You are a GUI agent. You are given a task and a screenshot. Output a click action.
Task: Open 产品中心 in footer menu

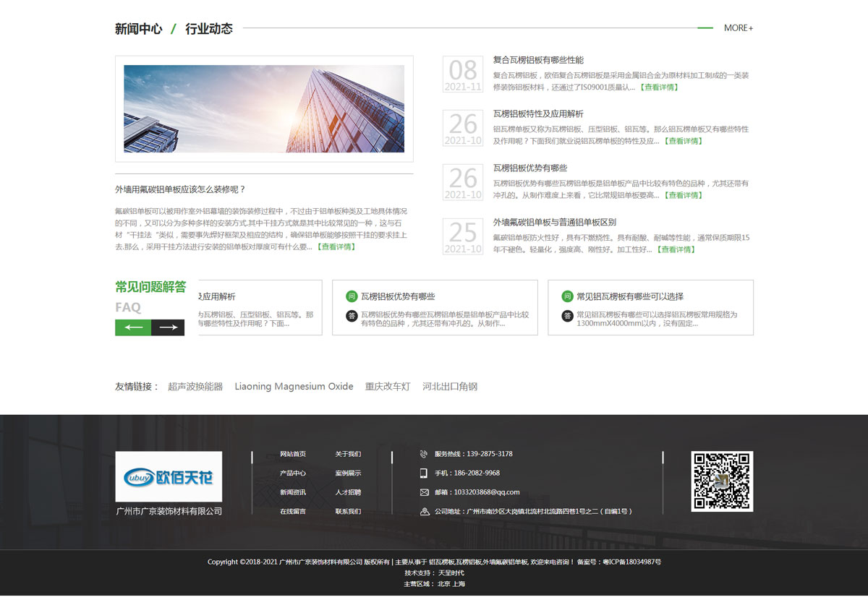tap(293, 473)
